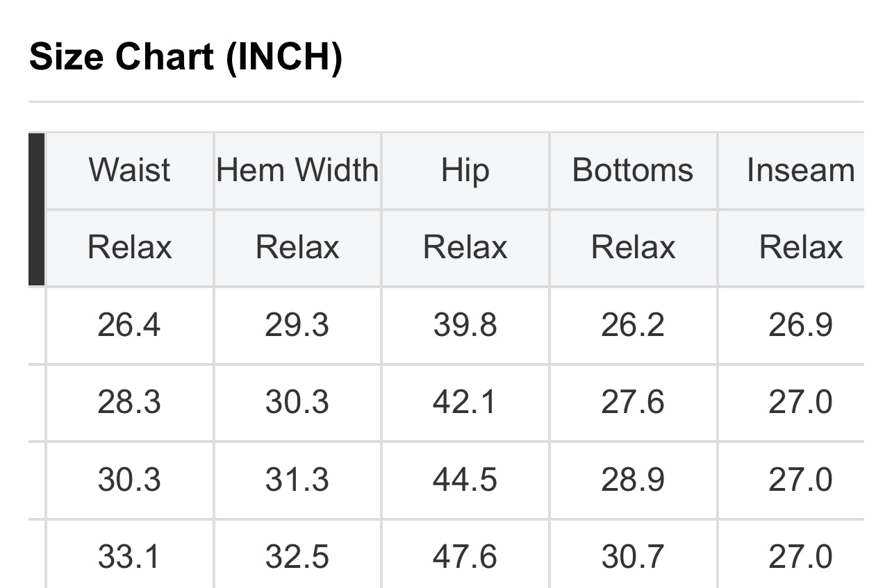Select the 31.3 hem width cell

[297, 480]
